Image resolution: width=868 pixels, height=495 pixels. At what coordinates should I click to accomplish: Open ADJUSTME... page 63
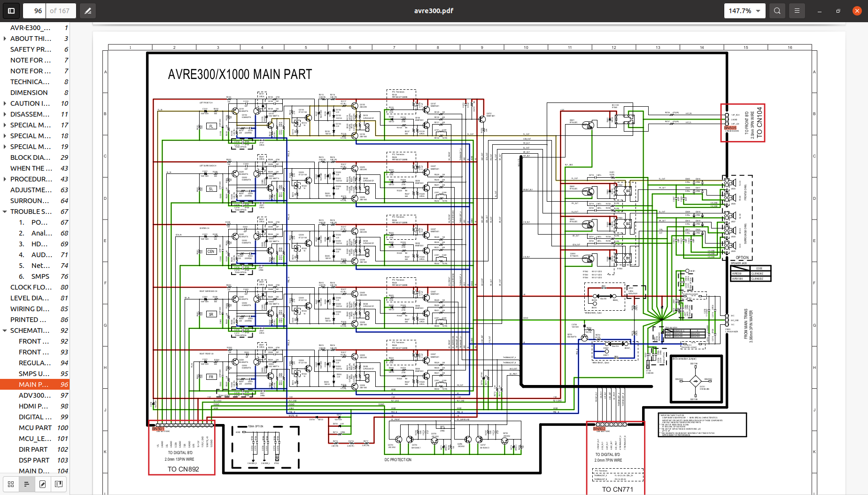click(x=35, y=190)
